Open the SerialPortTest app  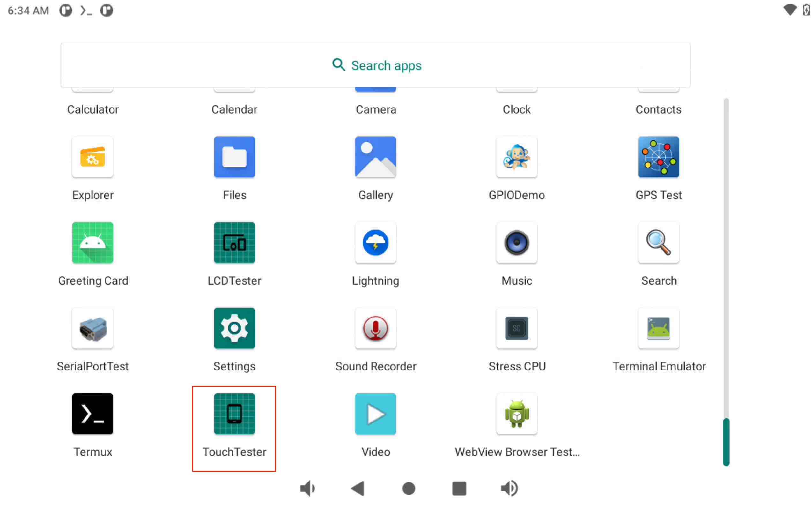(x=93, y=328)
